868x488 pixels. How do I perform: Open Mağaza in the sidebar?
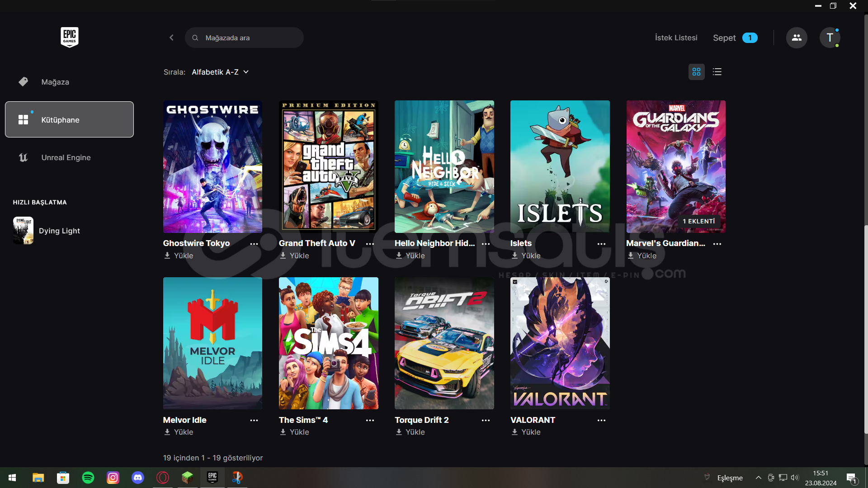click(69, 82)
